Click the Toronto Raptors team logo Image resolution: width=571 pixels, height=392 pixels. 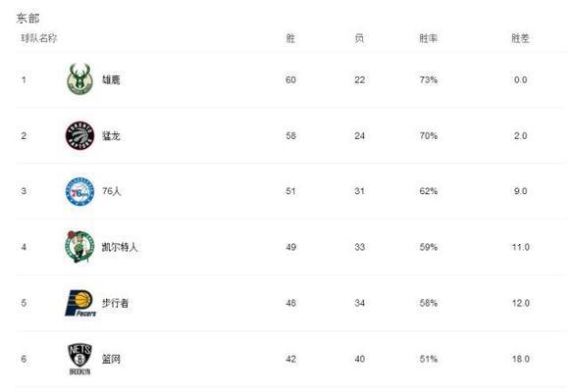[x=79, y=135]
